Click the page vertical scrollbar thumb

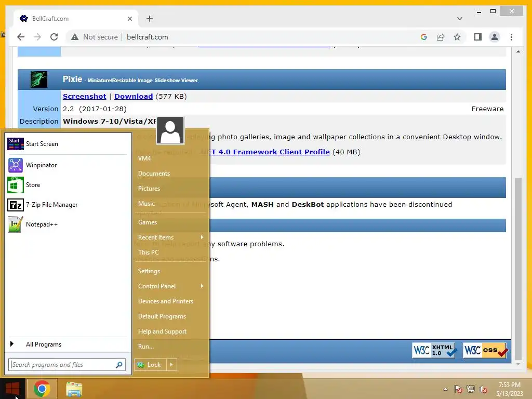[x=518, y=268]
